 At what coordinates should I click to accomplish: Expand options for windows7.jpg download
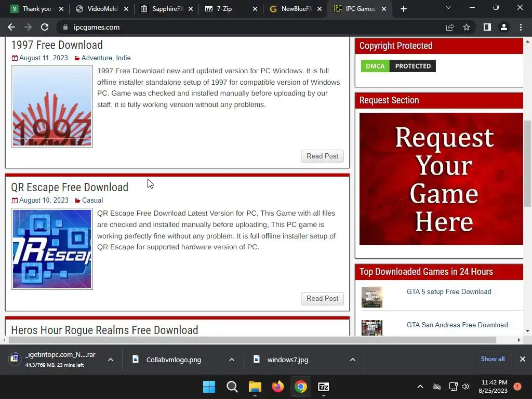pos(353,360)
